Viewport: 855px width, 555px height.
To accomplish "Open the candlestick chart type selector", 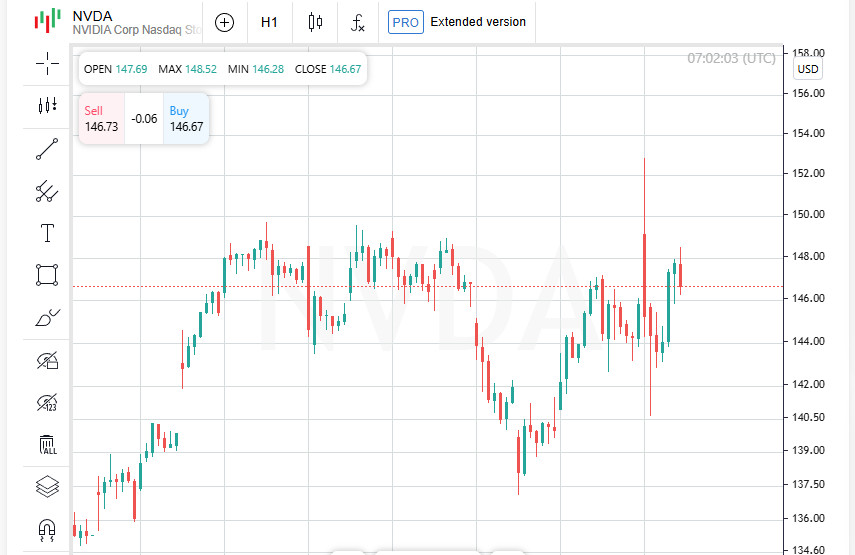I will click(x=316, y=22).
